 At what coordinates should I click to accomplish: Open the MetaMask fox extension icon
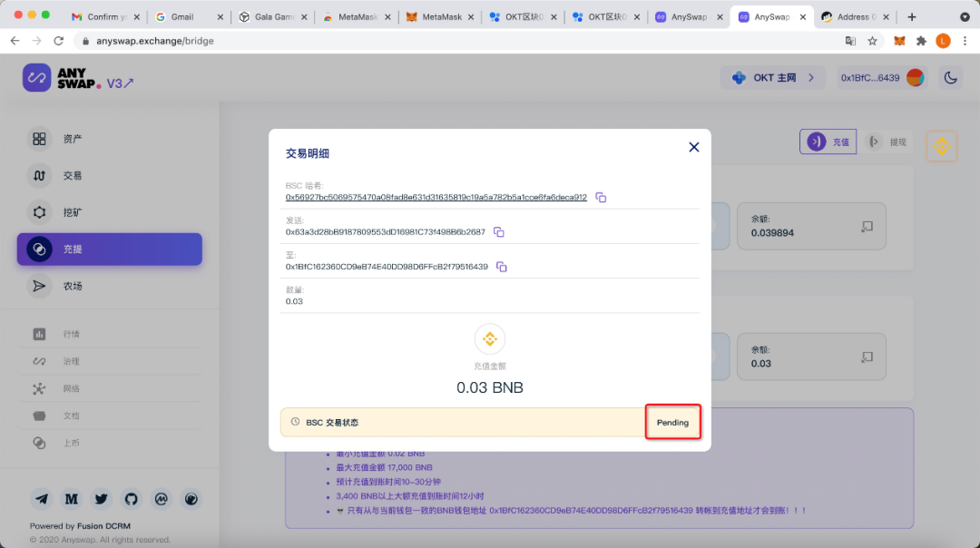(x=899, y=41)
